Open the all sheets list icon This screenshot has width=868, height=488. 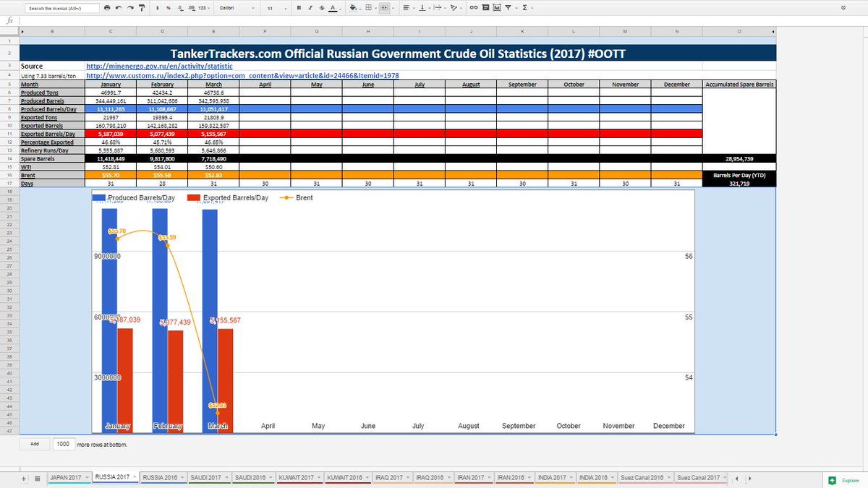click(x=37, y=479)
